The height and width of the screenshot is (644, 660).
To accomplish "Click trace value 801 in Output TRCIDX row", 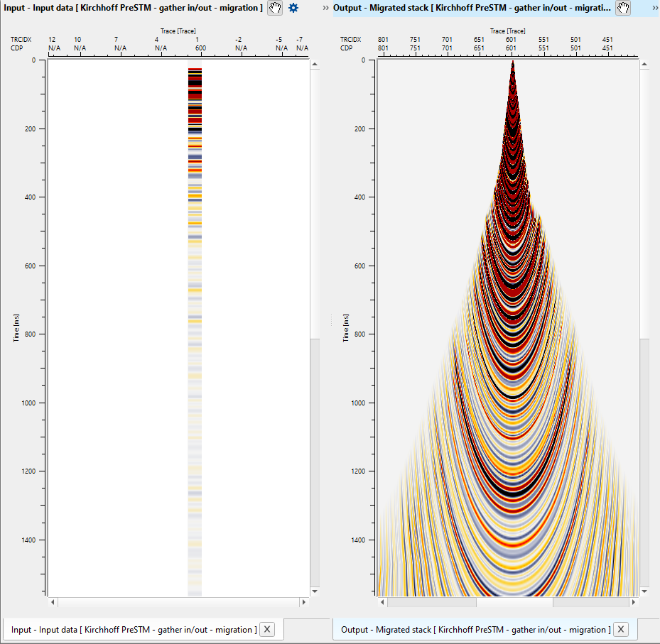I will tap(383, 40).
